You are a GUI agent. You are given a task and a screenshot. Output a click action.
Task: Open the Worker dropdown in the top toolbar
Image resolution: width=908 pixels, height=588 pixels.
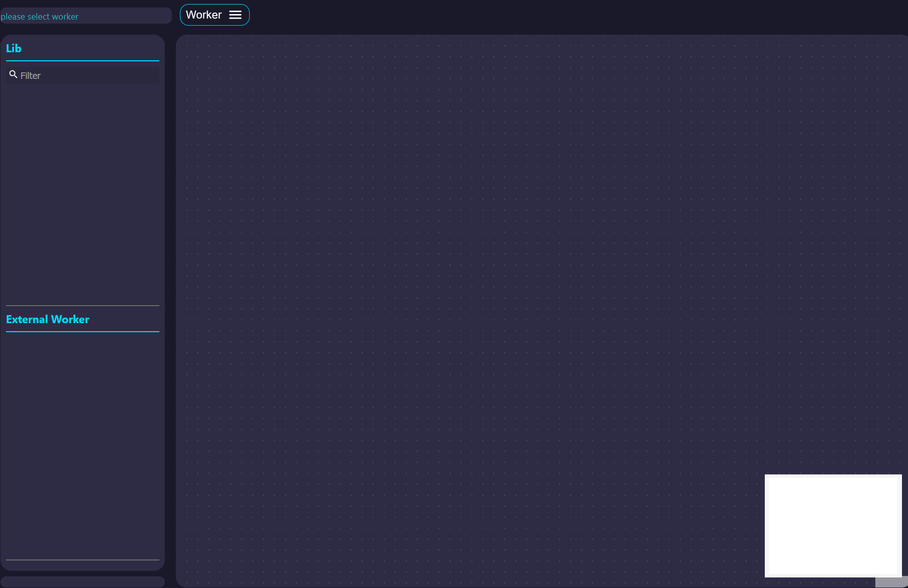click(214, 15)
